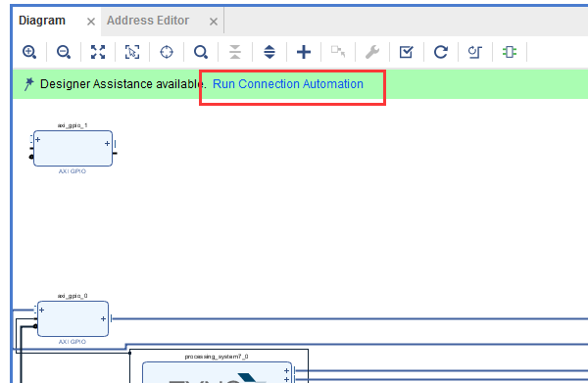Click the Auto-fit selection crosshair icon

pos(167,52)
